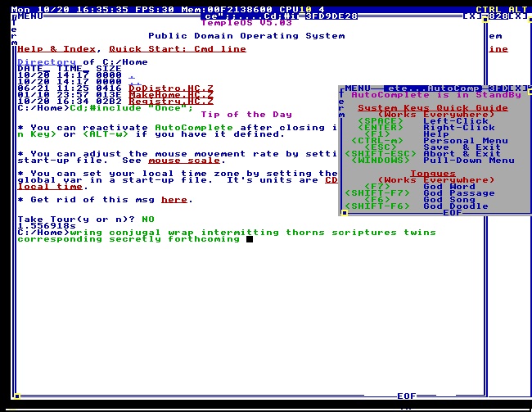Click the <F1> Help key entry
The height and width of the screenshot is (412, 532).
pos(377,134)
